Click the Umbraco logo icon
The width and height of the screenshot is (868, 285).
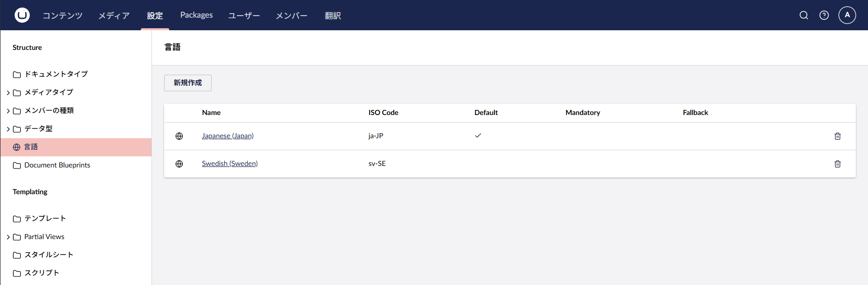22,15
